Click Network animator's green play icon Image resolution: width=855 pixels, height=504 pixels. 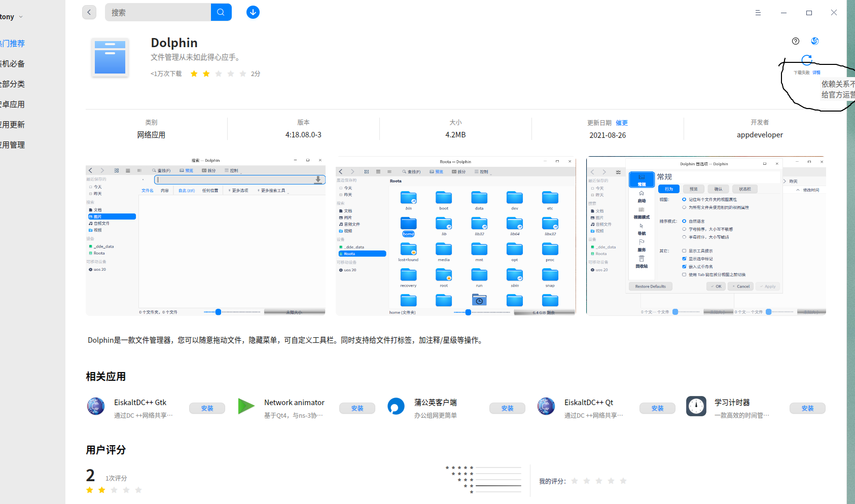click(246, 406)
